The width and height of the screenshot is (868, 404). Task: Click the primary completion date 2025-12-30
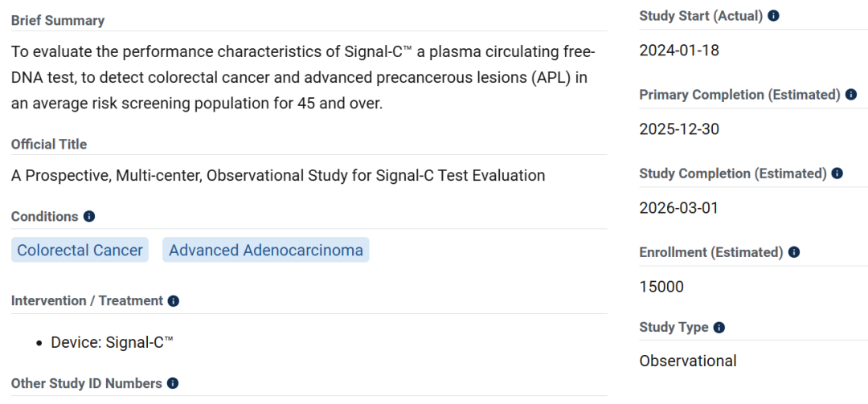click(x=678, y=129)
